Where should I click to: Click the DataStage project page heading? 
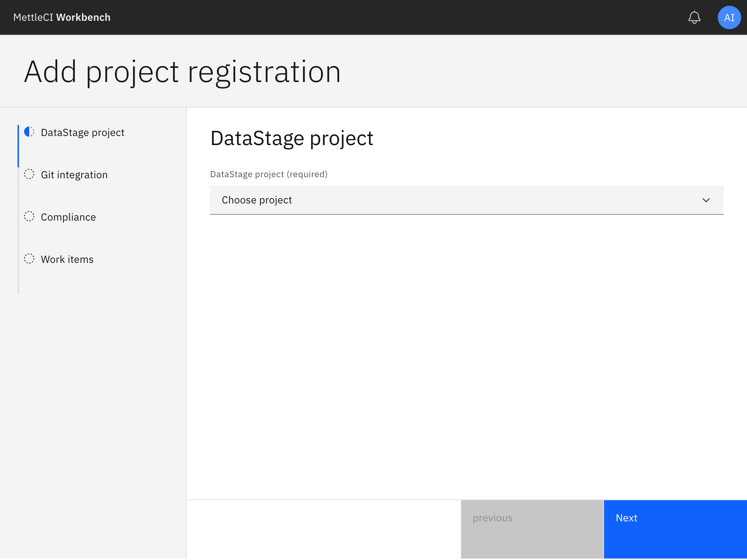coord(292,138)
